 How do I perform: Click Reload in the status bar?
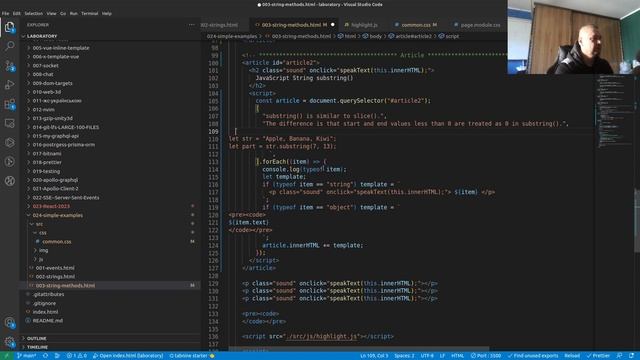pos(572,356)
